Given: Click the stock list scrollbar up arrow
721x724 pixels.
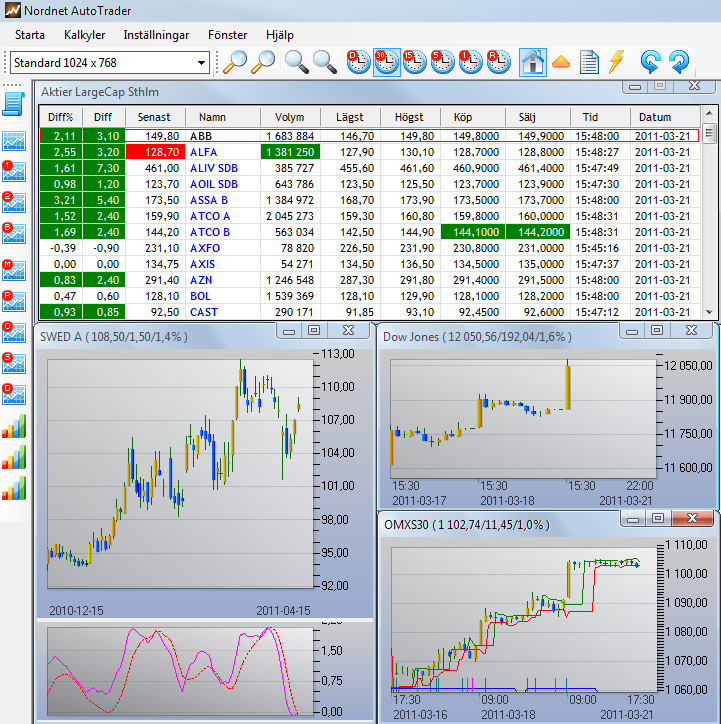Looking at the screenshot, I should pos(709,113).
